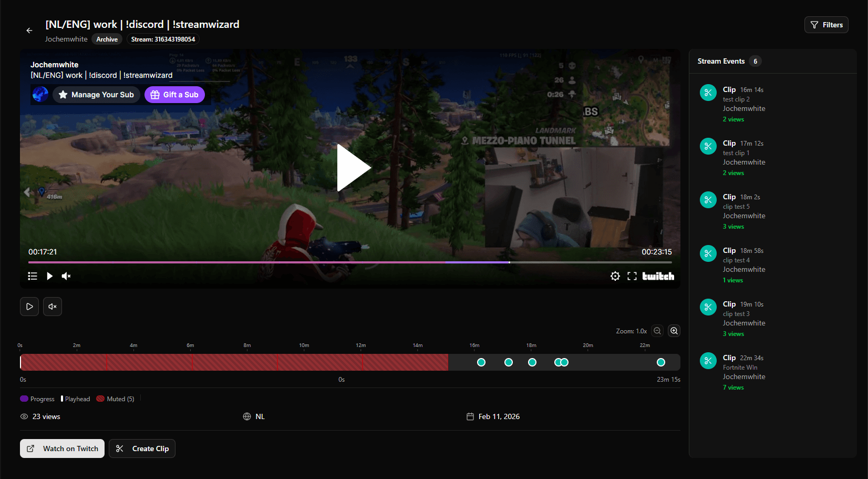Unmute audio in the video player control bar
This screenshot has width=868, height=479.
pos(66,276)
